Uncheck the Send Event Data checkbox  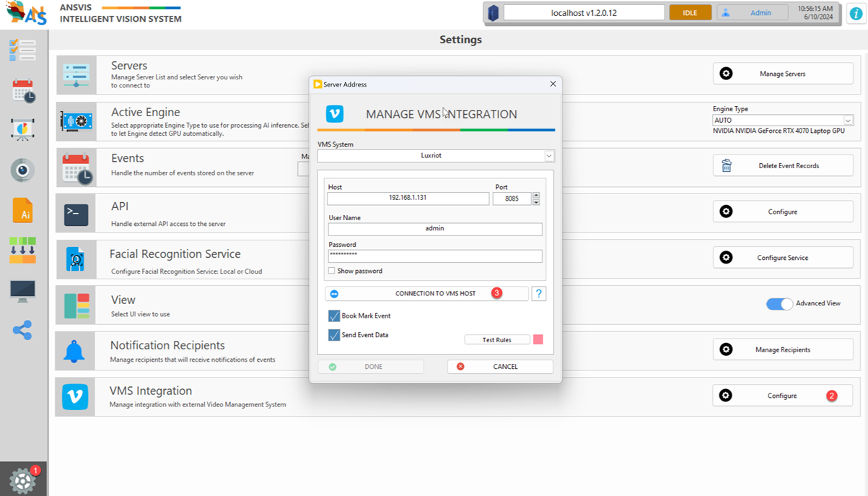click(x=334, y=336)
